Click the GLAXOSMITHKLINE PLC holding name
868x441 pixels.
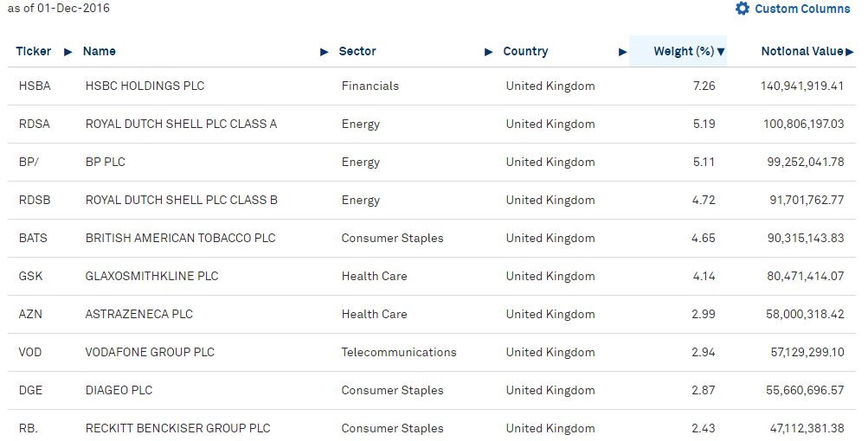point(151,276)
